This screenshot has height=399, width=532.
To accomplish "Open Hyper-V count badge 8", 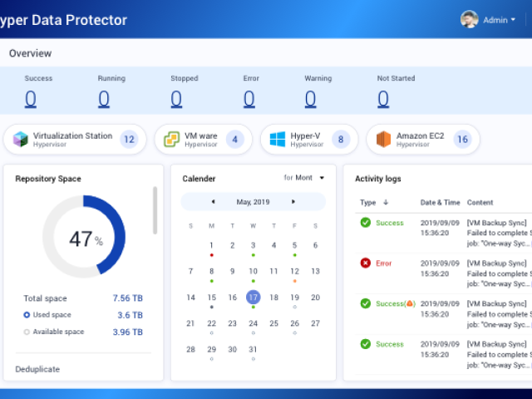I will (341, 139).
